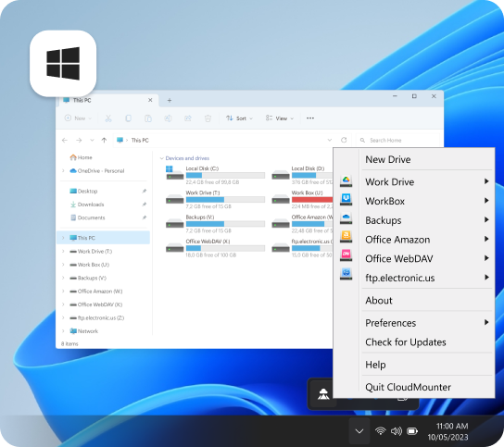Add a new Explorer tab

(169, 101)
